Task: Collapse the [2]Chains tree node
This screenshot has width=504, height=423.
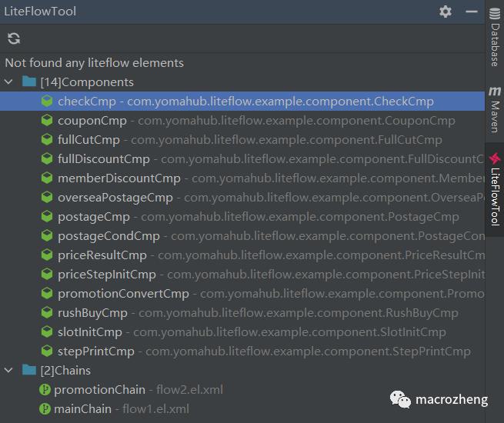Action: (x=8, y=371)
